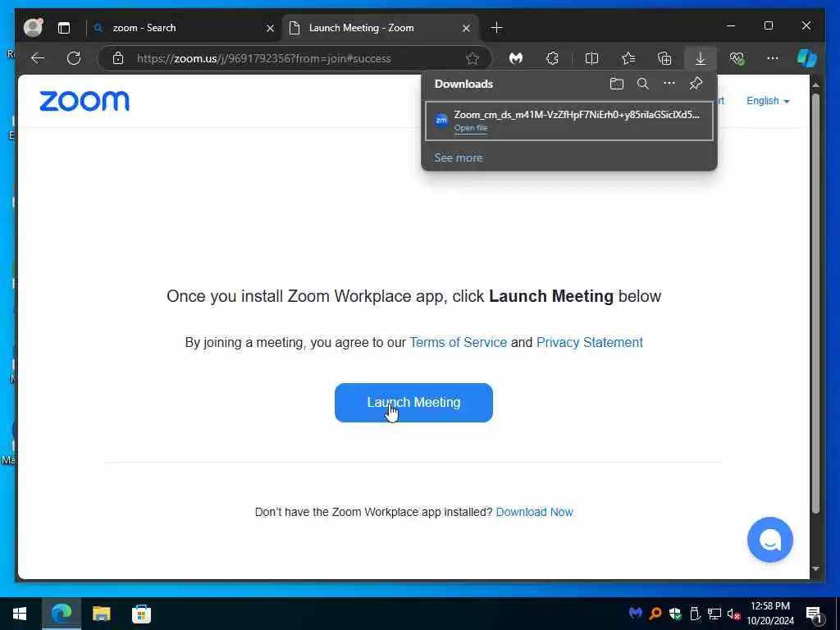Open more options in the Downloads panel

669,84
